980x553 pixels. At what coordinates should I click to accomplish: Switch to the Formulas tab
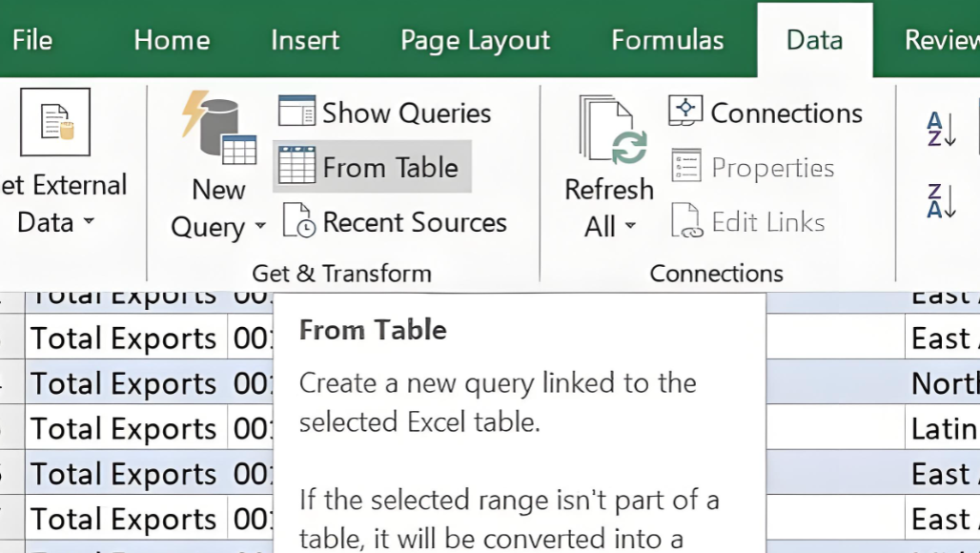click(x=667, y=40)
